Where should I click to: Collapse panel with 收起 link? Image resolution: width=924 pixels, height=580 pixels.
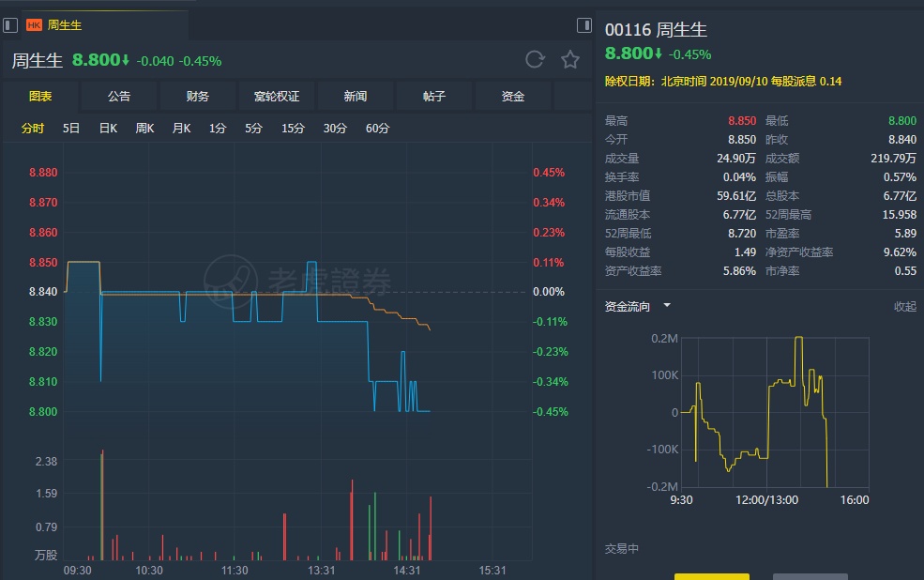[x=905, y=307]
